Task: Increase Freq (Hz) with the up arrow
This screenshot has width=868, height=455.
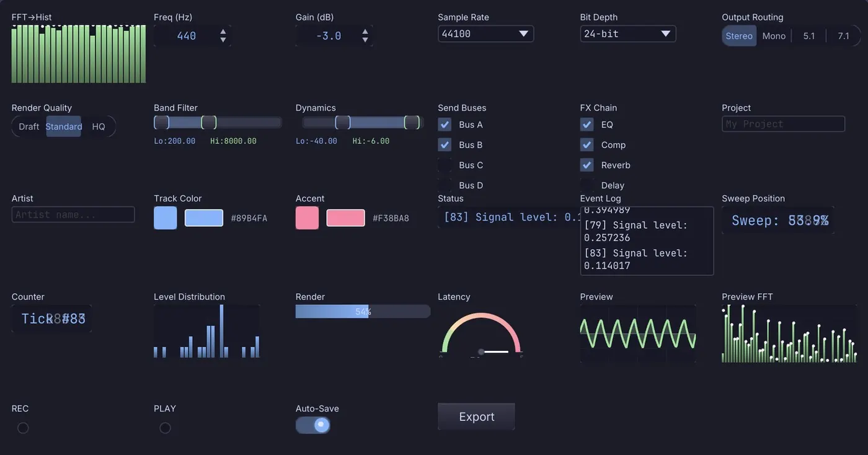Action: (x=223, y=31)
